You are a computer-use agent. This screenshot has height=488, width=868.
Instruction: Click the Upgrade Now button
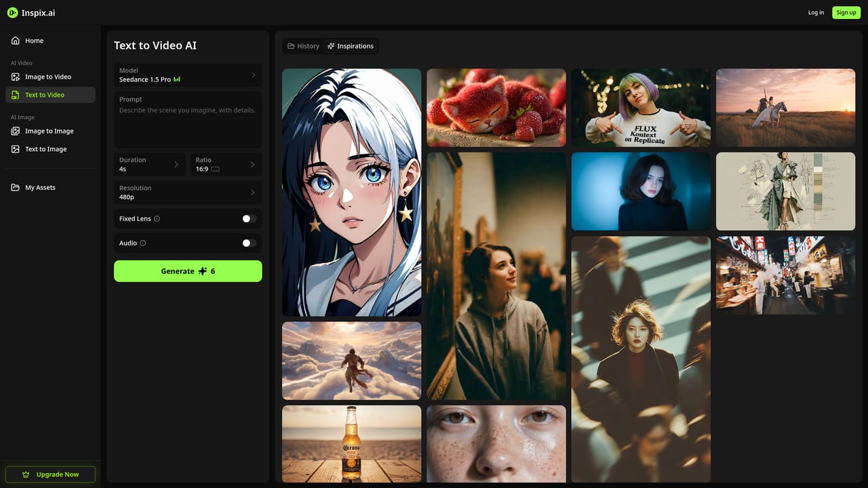coord(50,474)
